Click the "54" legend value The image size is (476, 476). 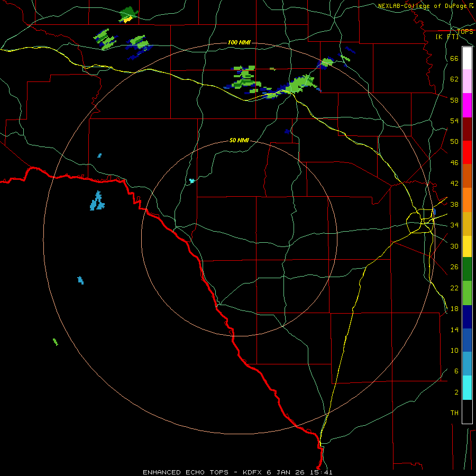[x=454, y=121]
